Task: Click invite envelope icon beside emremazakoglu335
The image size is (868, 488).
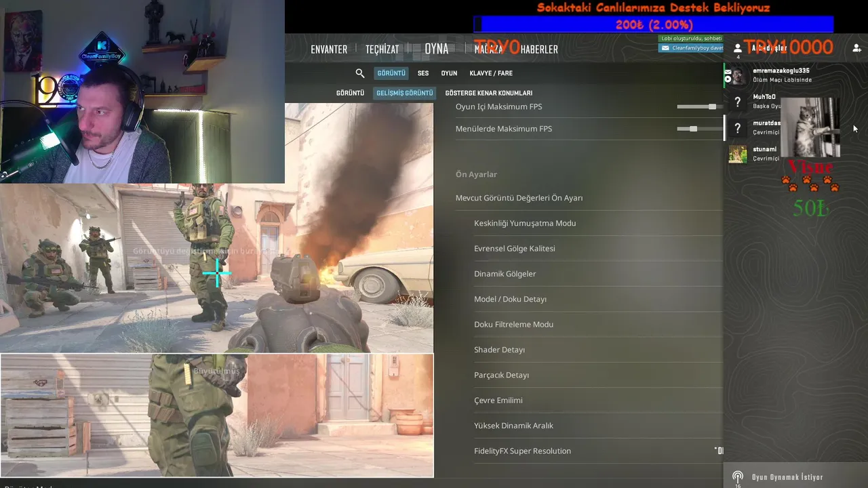Action: coord(727,70)
